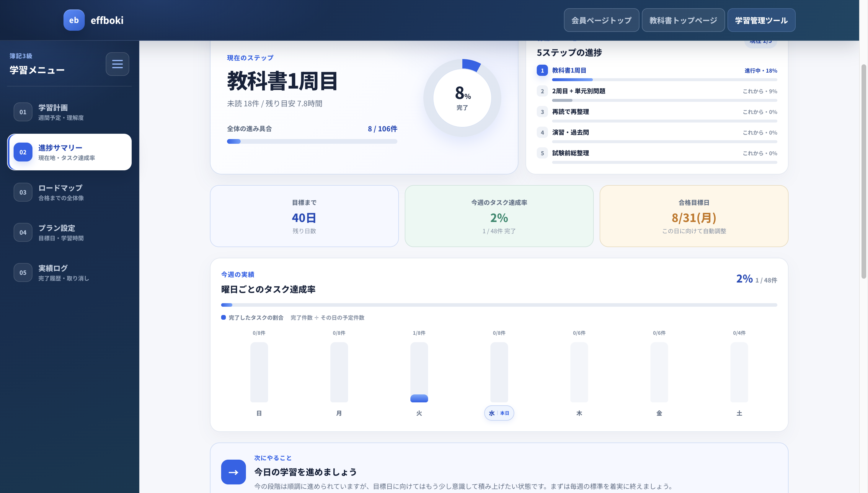This screenshot has width=868, height=493.
Task: Open プラン設定 menu item
Action: tap(69, 232)
